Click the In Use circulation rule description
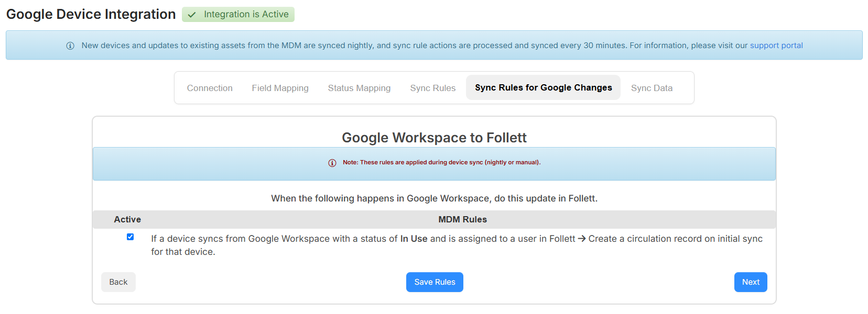This screenshot has width=868, height=314. point(457,245)
